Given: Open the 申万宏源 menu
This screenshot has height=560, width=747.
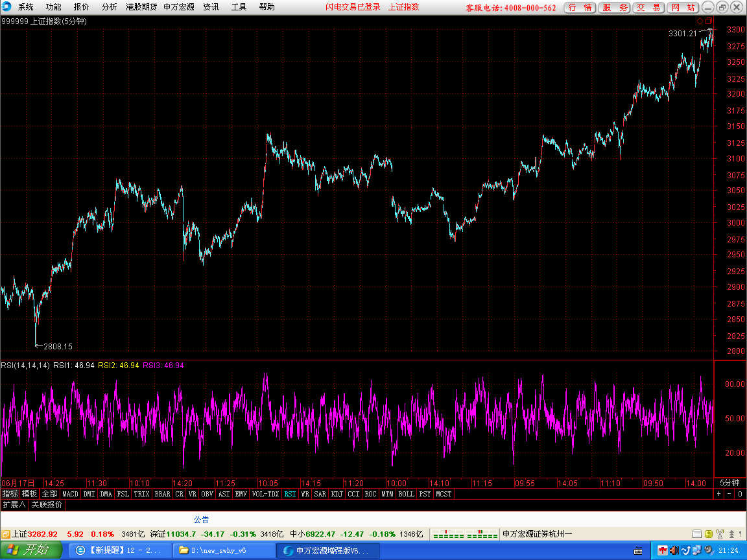Looking at the screenshot, I should point(179,6).
